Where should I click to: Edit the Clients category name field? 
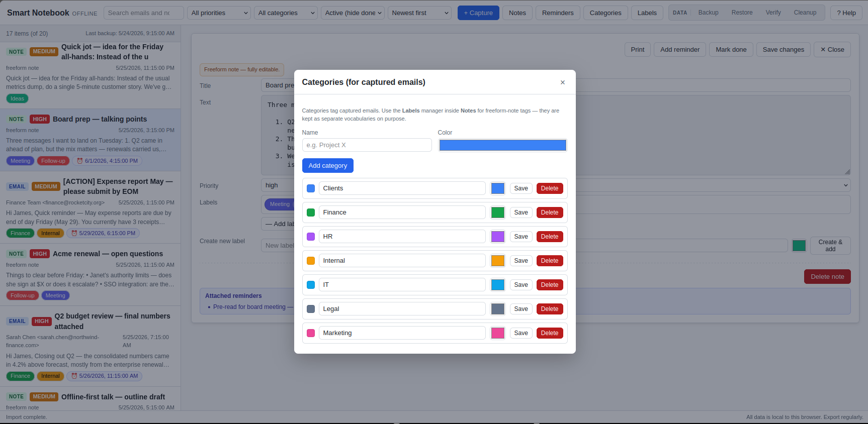coord(402,188)
